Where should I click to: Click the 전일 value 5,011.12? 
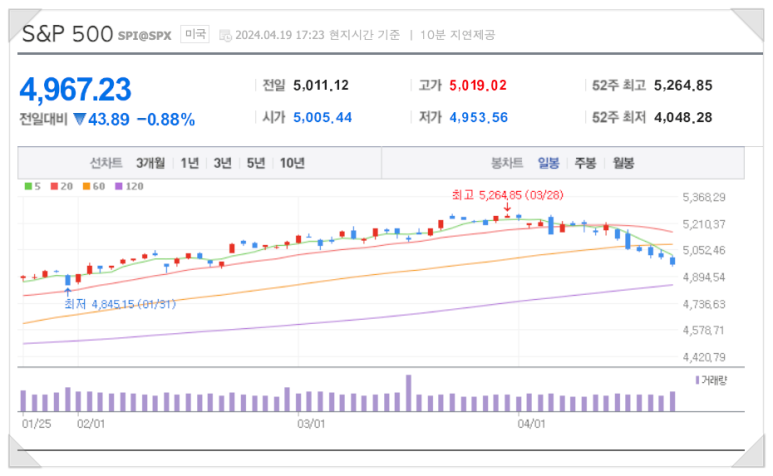point(321,86)
